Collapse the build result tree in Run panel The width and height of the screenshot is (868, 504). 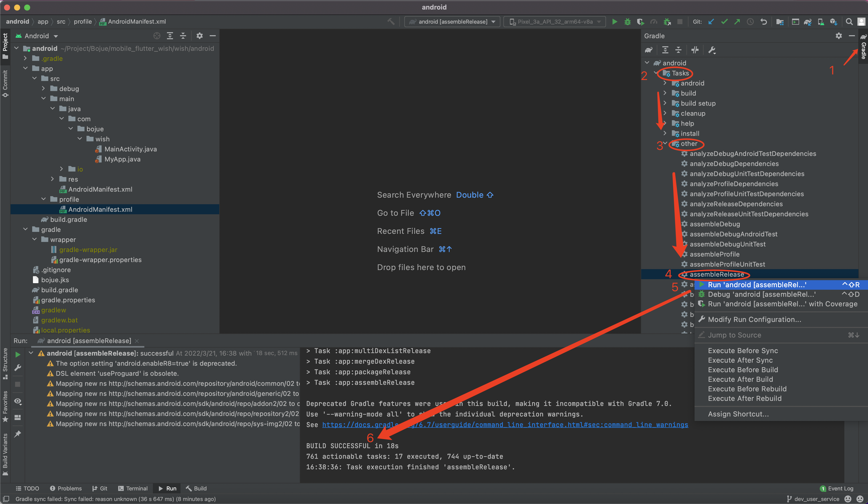(31, 353)
